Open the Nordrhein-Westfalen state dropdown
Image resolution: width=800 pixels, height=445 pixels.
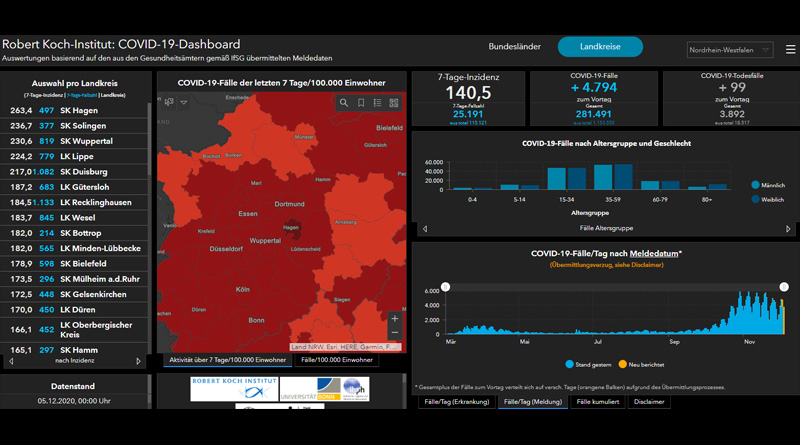point(730,50)
